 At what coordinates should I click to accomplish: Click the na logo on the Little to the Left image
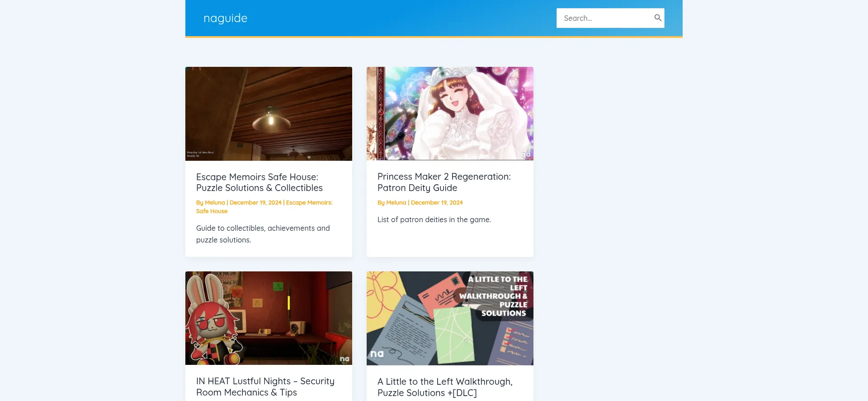(x=377, y=354)
